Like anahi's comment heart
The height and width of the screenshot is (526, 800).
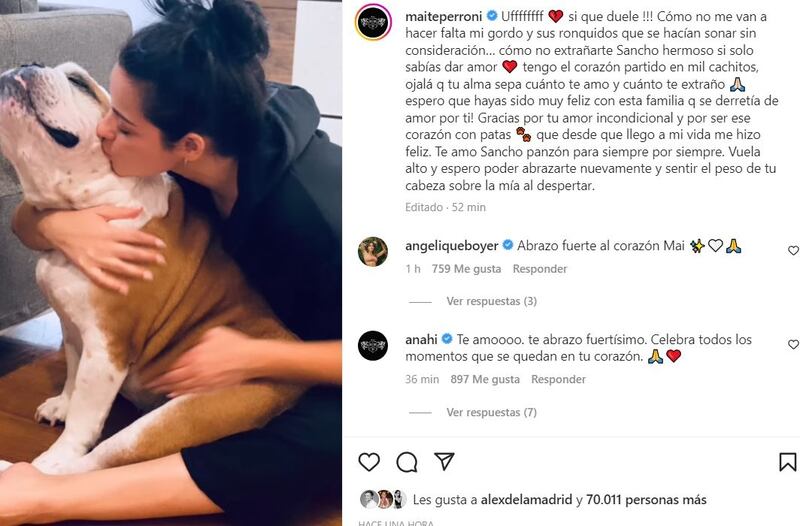[x=793, y=344]
